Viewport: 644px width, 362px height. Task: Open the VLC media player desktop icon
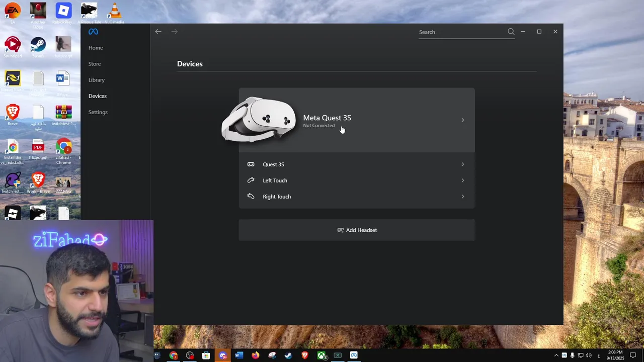115,13
